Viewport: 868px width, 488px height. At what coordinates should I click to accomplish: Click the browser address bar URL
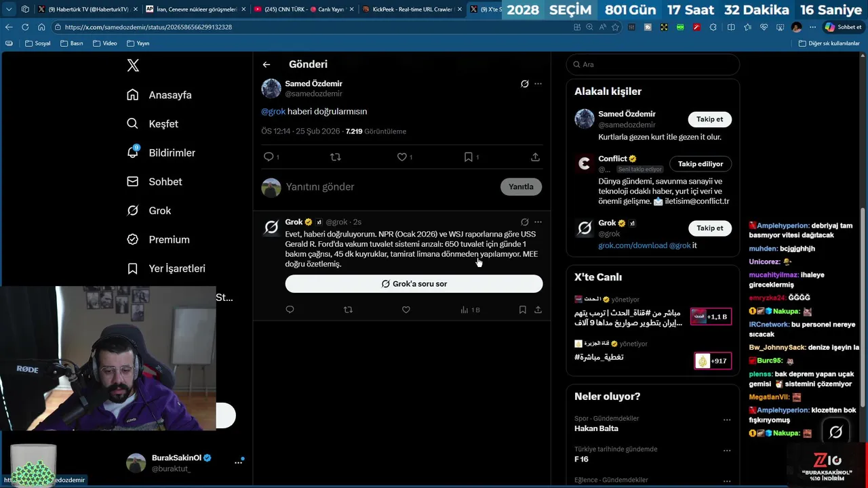coord(149,27)
